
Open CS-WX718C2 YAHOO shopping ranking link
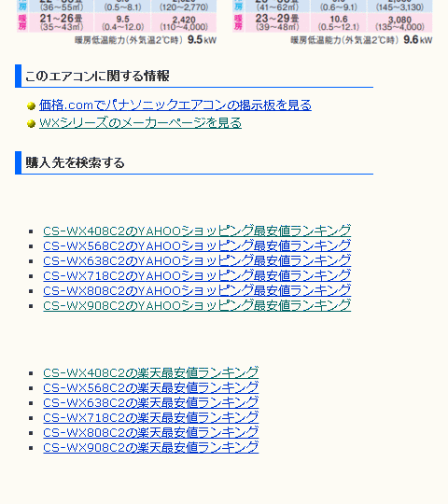pyautogui.click(x=197, y=275)
